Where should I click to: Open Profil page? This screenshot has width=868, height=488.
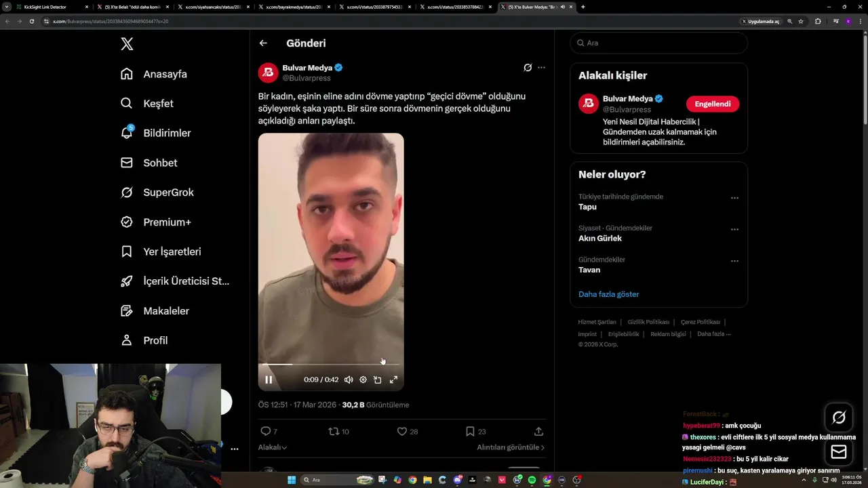(144, 340)
